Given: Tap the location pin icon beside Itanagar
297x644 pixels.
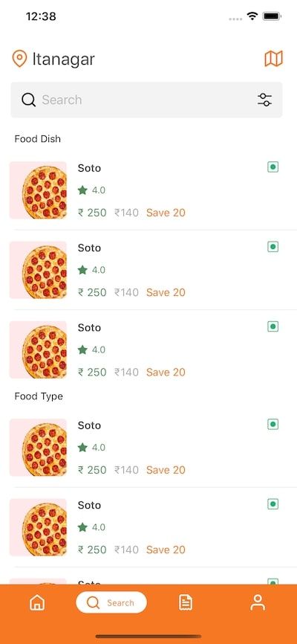Looking at the screenshot, I should pyautogui.click(x=19, y=59).
